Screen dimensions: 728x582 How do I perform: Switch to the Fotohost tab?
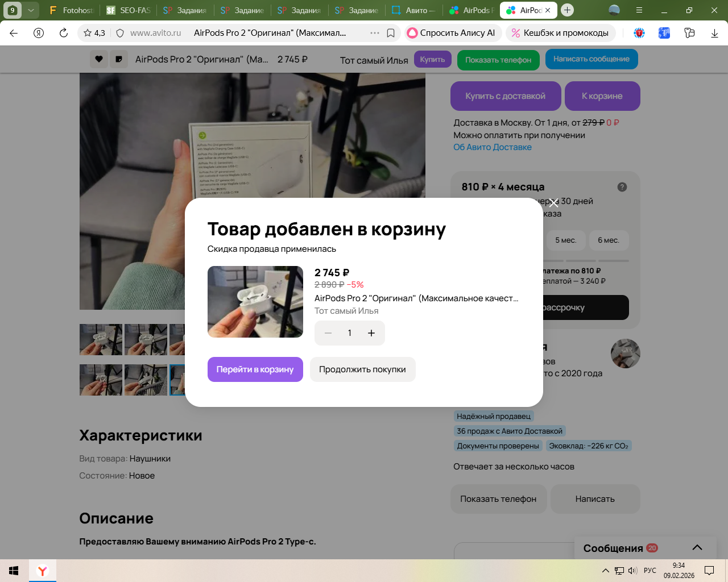[72, 10]
